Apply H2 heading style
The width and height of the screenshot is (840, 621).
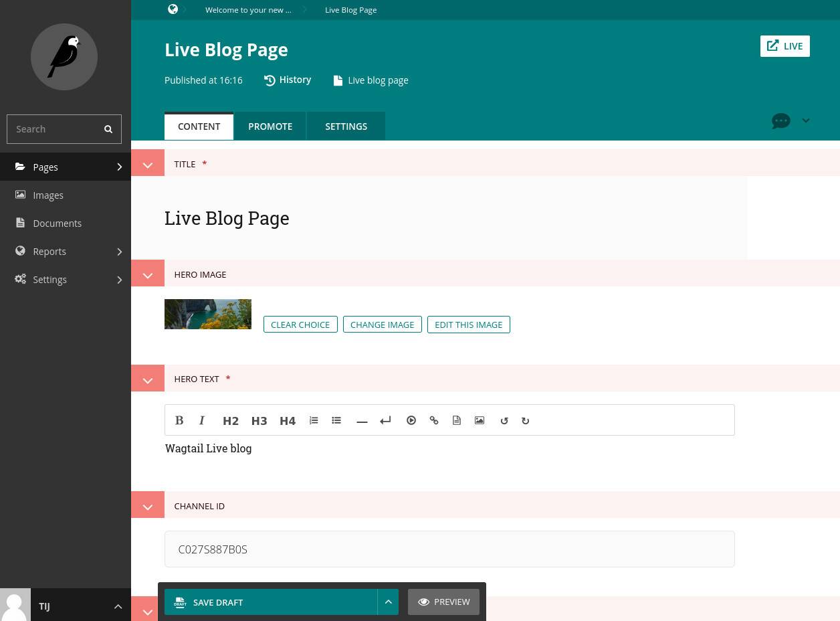coord(231,421)
